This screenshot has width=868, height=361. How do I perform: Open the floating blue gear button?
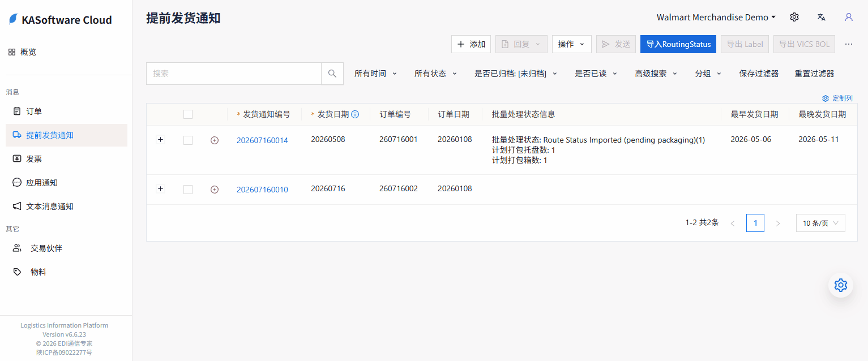point(841,285)
